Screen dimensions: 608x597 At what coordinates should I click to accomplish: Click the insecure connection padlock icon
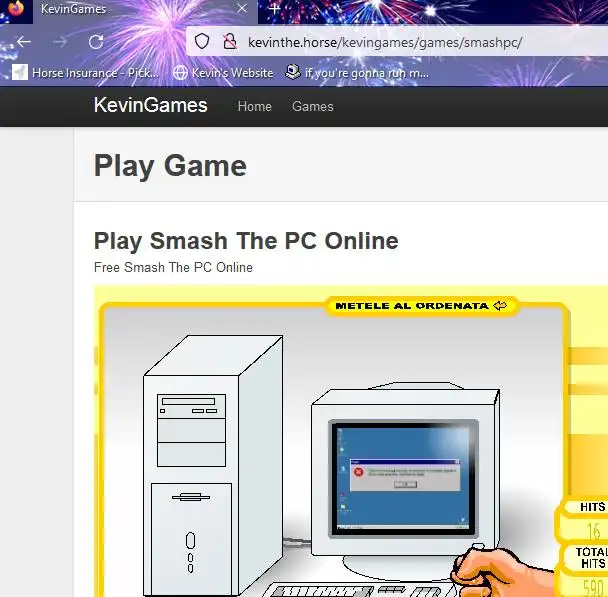pyautogui.click(x=230, y=41)
